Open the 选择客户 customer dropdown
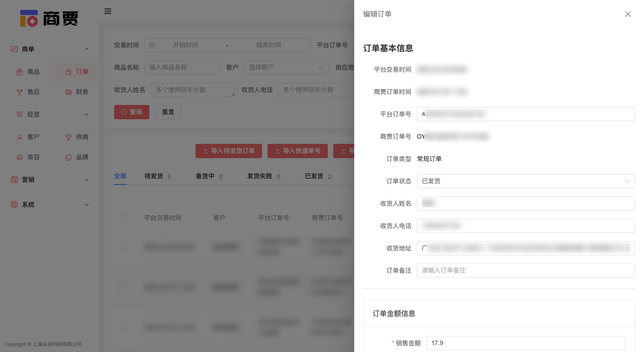Viewport: 644px width, 352px height. tap(286, 67)
